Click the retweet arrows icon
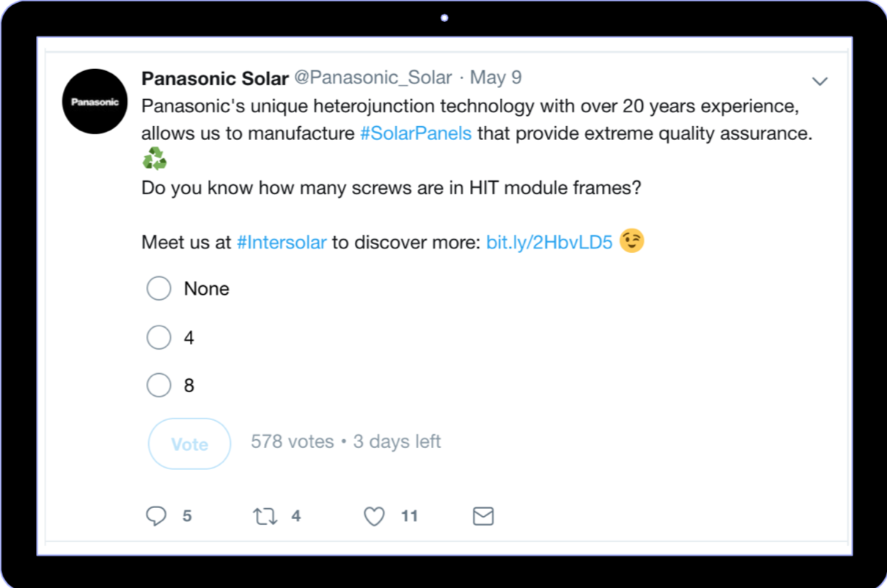This screenshot has width=887, height=588. tap(265, 516)
